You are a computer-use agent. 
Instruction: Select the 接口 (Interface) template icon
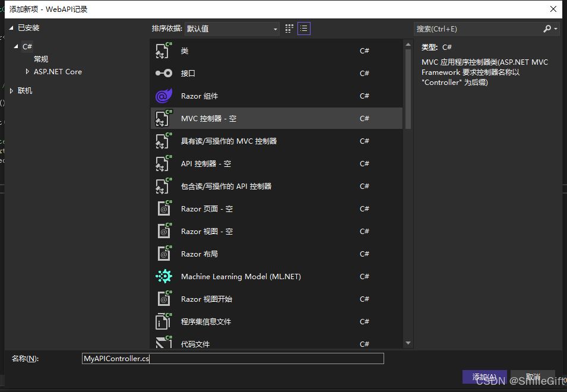click(x=163, y=74)
